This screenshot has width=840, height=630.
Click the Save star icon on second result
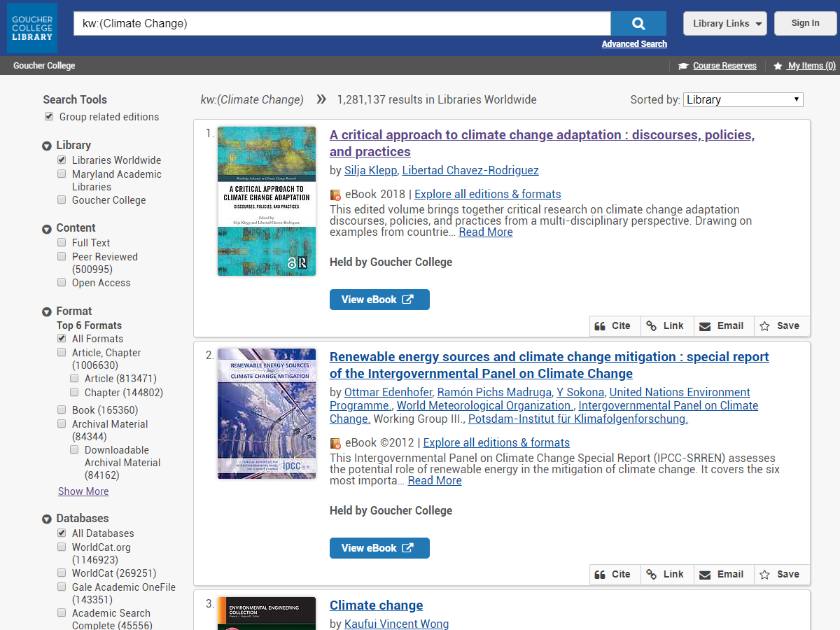click(764, 575)
